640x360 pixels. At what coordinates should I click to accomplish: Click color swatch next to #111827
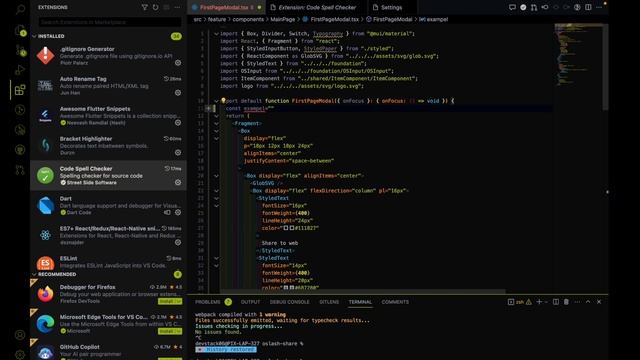tap(292, 228)
